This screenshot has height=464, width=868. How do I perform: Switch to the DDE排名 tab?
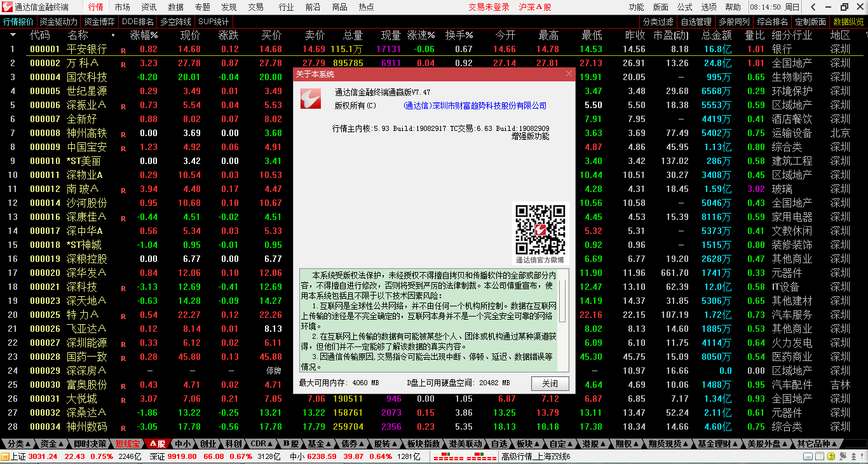137,21
